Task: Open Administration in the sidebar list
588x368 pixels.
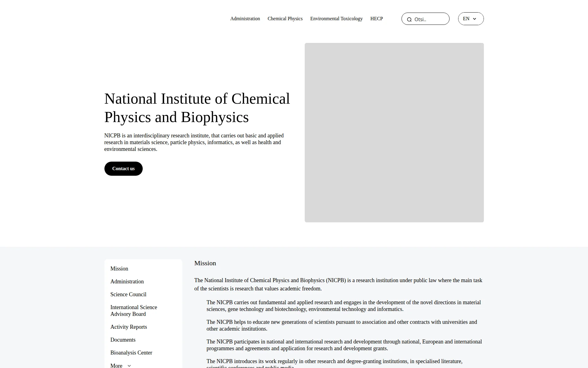Action: tap(127, 282)
